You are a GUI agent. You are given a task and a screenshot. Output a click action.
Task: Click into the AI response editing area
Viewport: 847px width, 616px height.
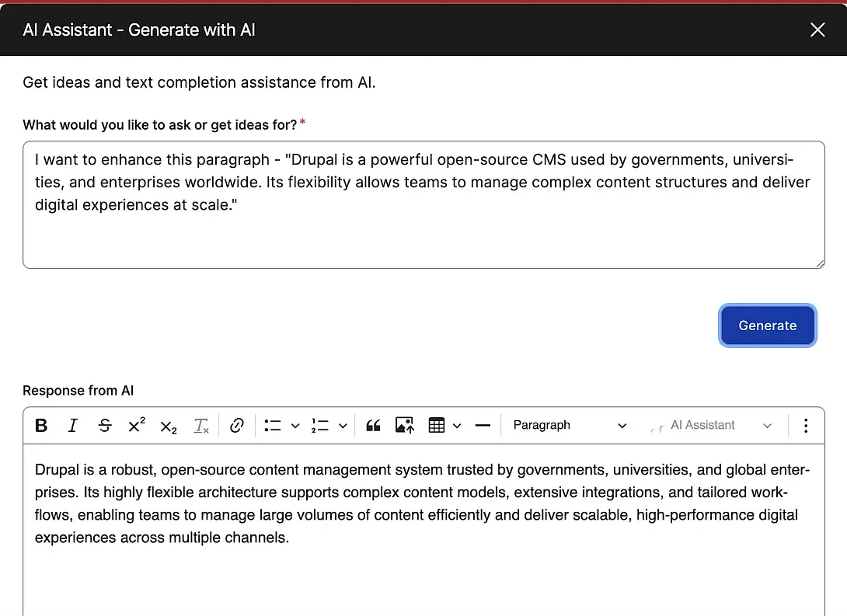coord(423,530)
